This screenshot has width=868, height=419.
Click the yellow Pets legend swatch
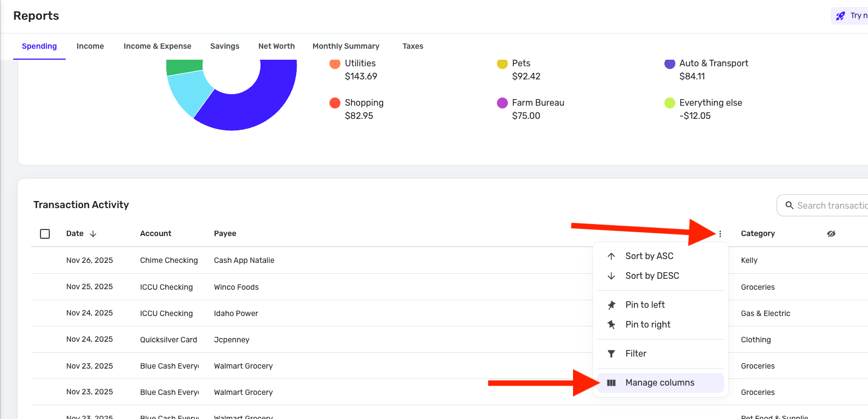[x=502, y=64]
